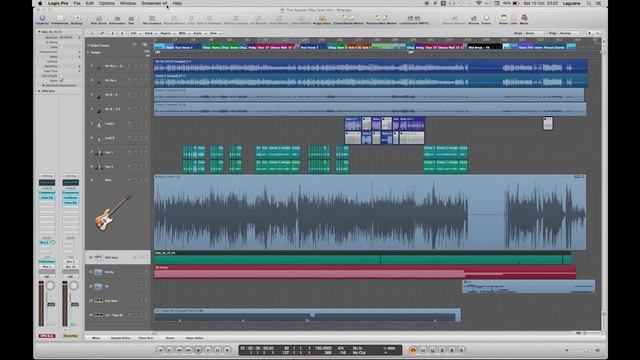Open the Window menu

(x=128, y=3)
